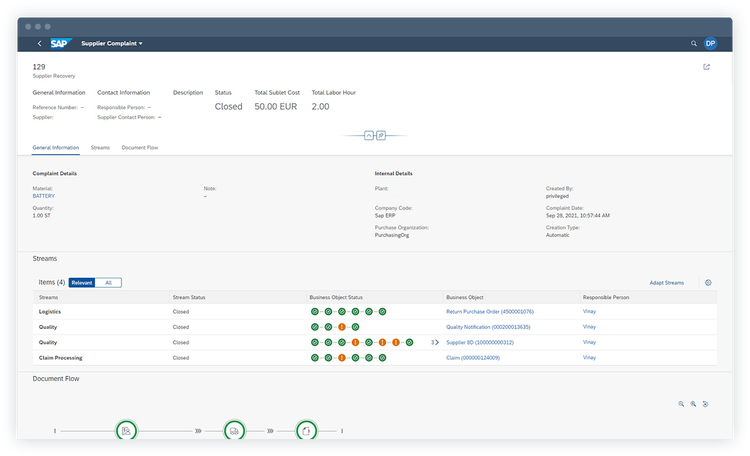
Task: Switch to the General Information tab
Action: point(55,147)
